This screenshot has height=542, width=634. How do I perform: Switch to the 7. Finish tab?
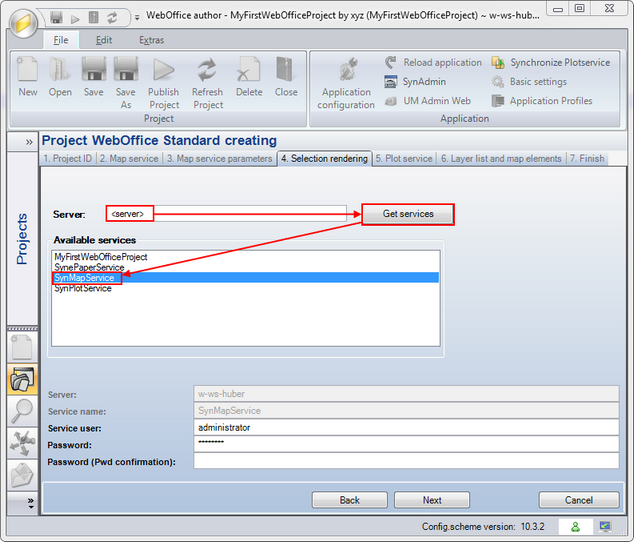point(587,159)
